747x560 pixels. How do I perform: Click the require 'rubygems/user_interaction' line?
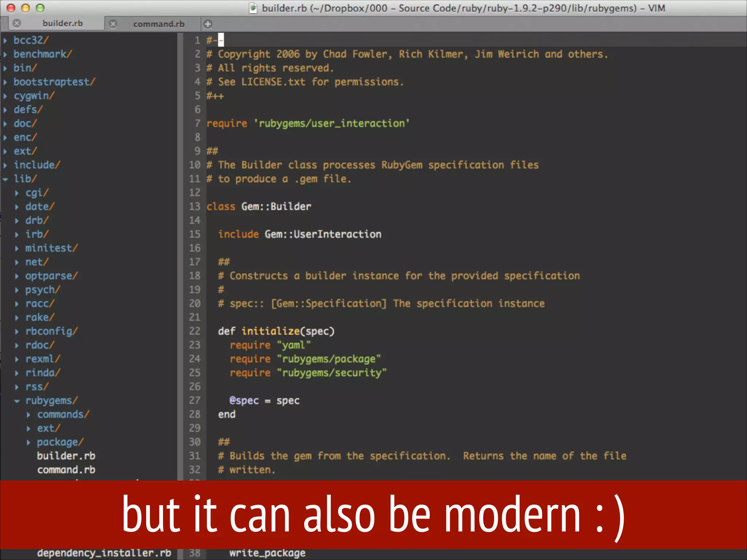308,124
